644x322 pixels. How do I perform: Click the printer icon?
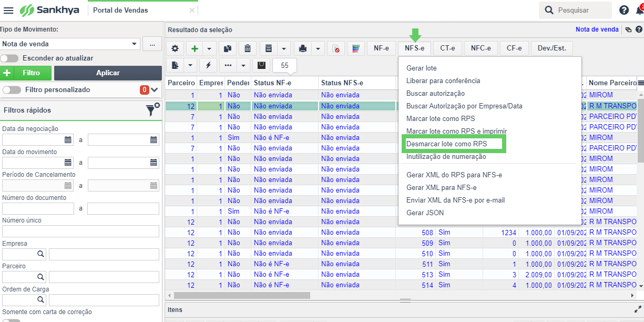(303, 48)
